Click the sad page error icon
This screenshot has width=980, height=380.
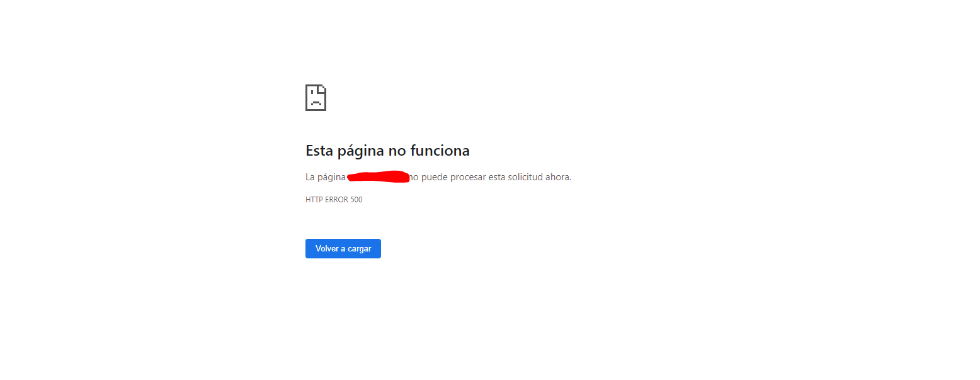pos(316,98)
